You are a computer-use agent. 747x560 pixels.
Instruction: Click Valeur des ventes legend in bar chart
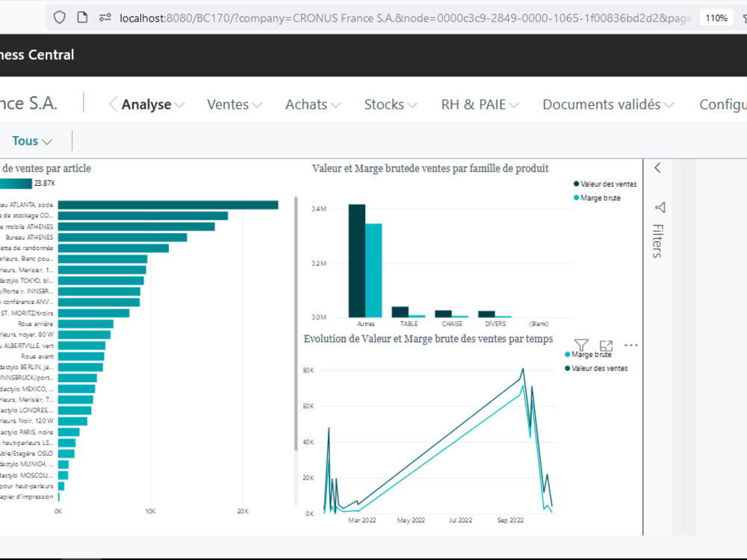(605, 184)
